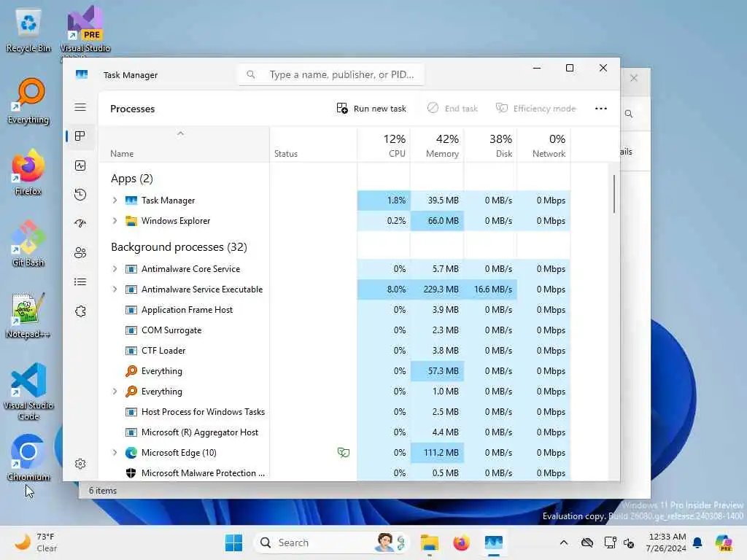Viewport: 747px width, 560px height.
Task: Click Notepad++ desktop shortcut
Action: (x=28, y=315)
